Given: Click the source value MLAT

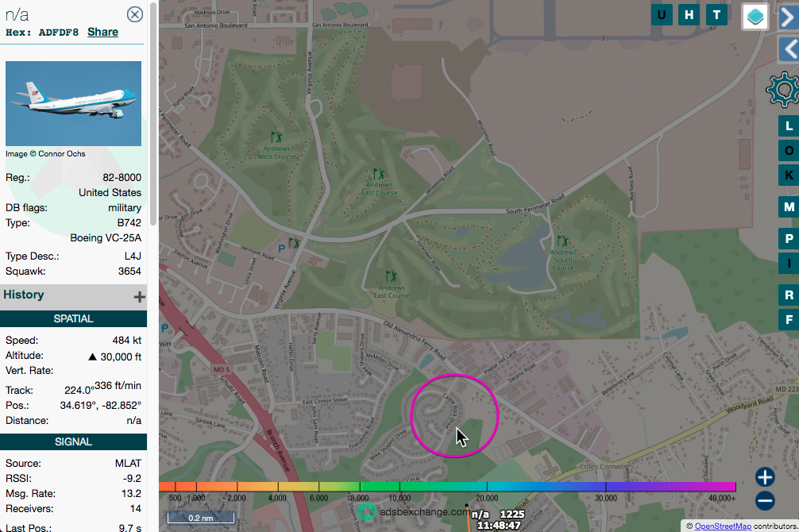Looking at the screenshot, I should pos(128,464).
